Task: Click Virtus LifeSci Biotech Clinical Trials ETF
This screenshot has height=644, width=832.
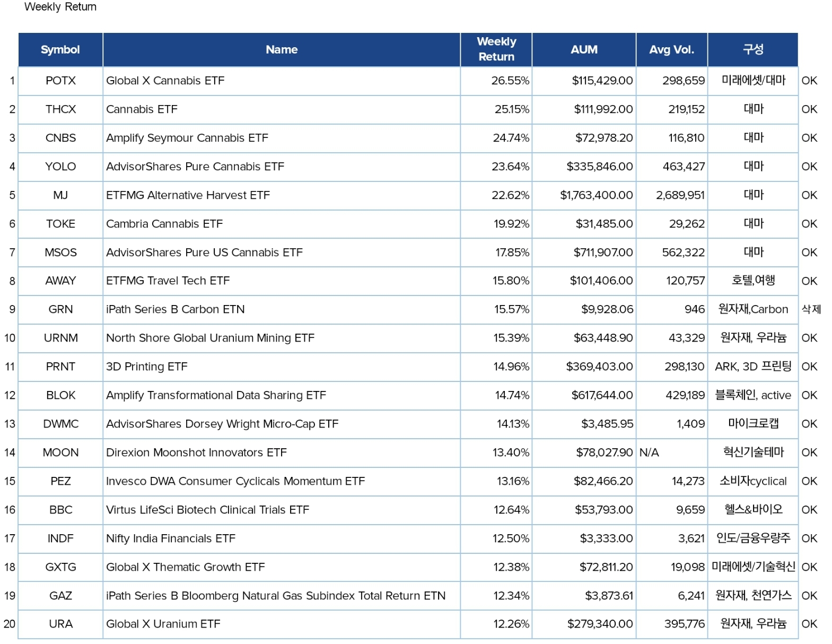Action: tap(207, 510)
